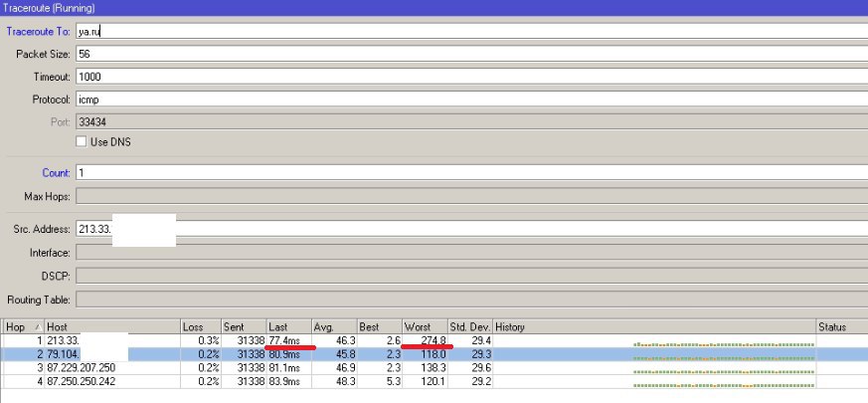
Task: Click the Last value 83.9ms
Action: 284,381
